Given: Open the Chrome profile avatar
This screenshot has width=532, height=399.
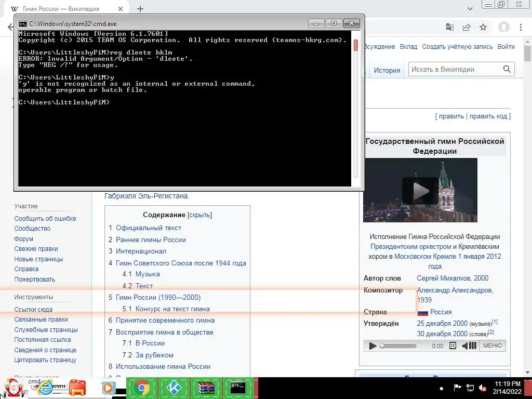Looking at the screenshot, I should pos(503,27).
